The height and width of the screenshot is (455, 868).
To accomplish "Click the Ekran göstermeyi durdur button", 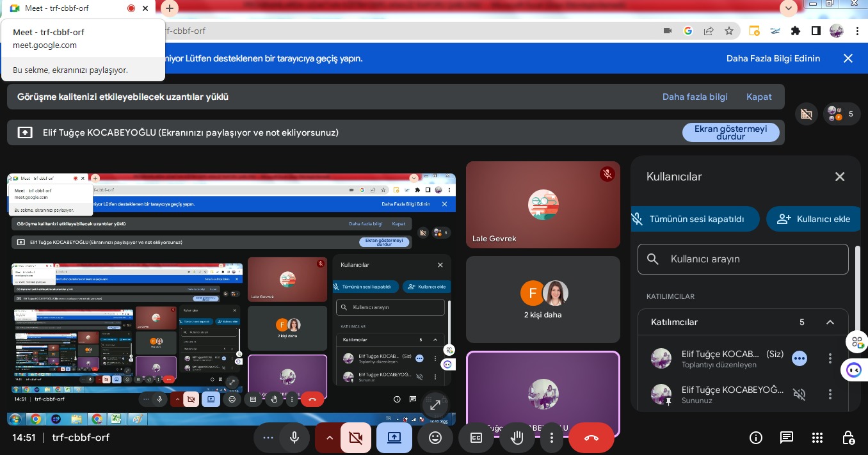I will pos(730,132).
